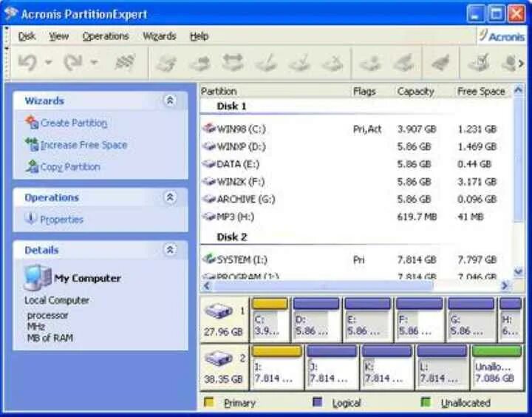
Task: Select the J: partition block in disk map
Action: [x=332, y=367]
